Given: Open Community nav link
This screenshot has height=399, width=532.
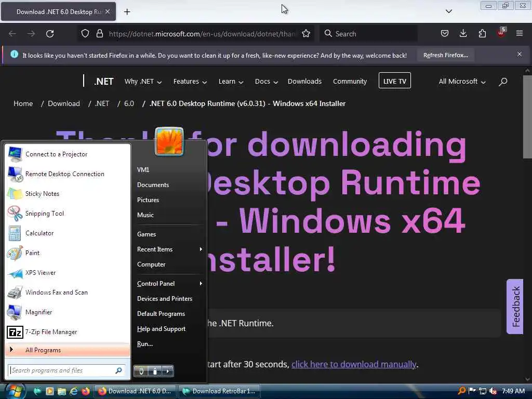Looking at the screenshot, I should (x=350, y=82).
